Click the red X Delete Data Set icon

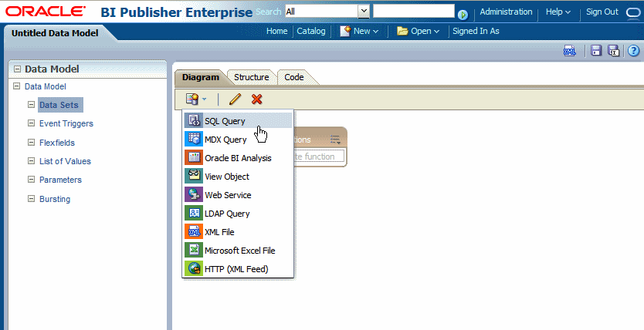[x=256, y=99]
